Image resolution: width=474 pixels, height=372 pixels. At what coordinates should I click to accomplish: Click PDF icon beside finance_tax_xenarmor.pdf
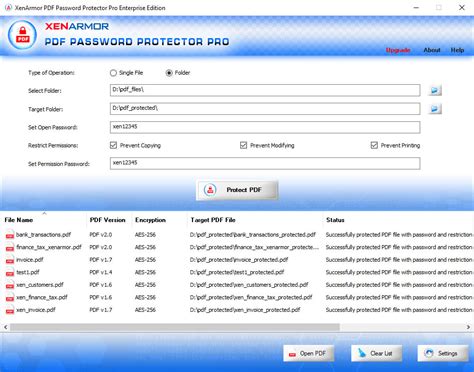pyautogui.click(x=10, y=247)
